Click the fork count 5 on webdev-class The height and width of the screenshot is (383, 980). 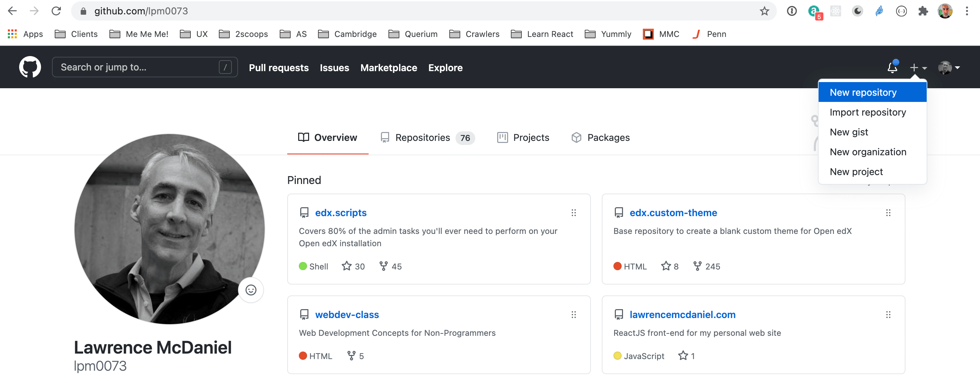tap(355, 356)
